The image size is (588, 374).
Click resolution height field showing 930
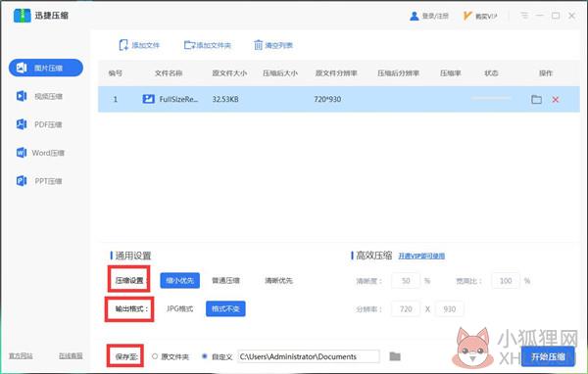[449, 309]
